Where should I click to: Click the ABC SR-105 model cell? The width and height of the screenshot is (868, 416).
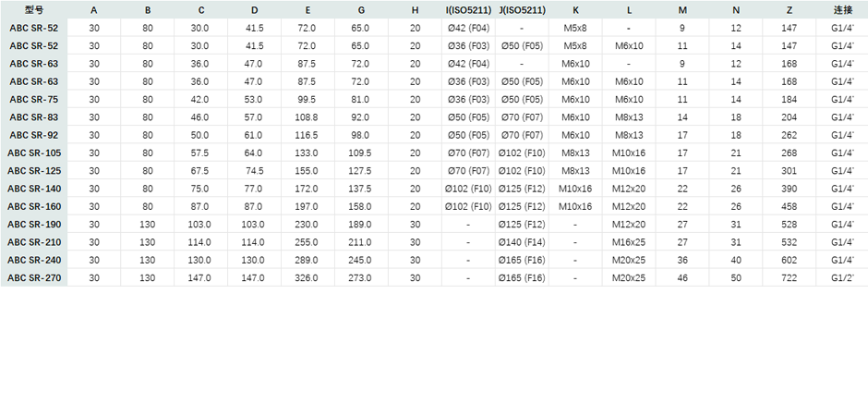[x=34, y=153]
